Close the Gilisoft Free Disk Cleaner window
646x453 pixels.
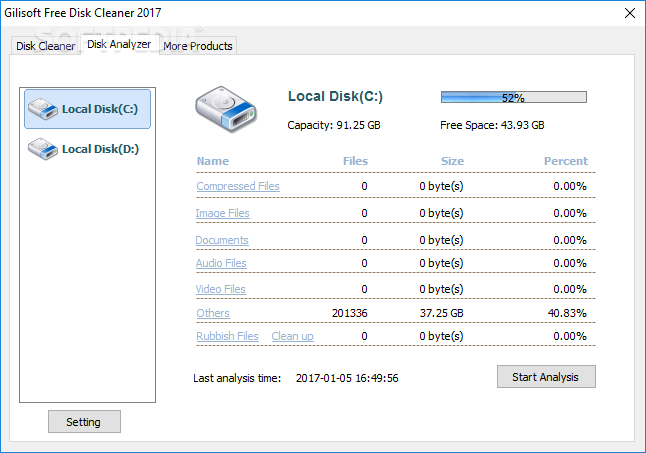click(630, 13)
